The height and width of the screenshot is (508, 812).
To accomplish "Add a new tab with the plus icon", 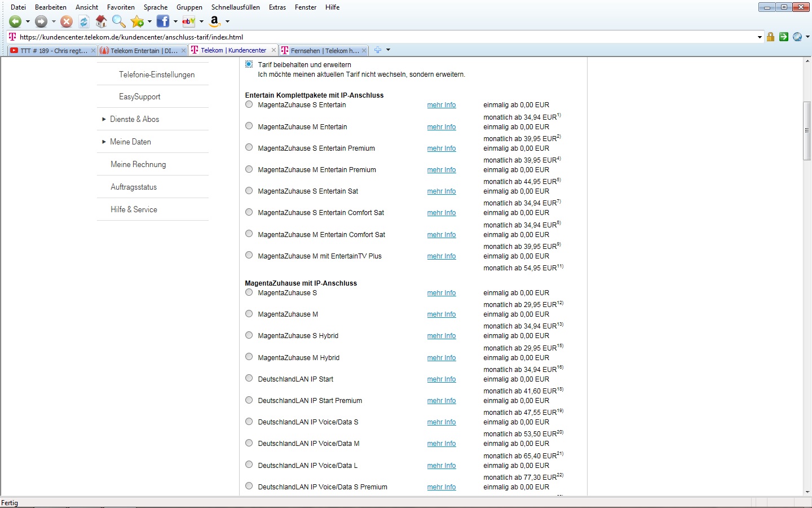I will point(378,50).
